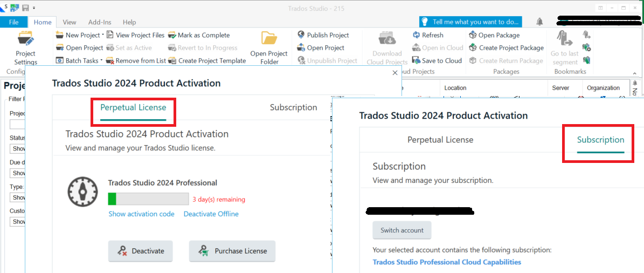Switch to the View ribbon tab

[70, 22]
